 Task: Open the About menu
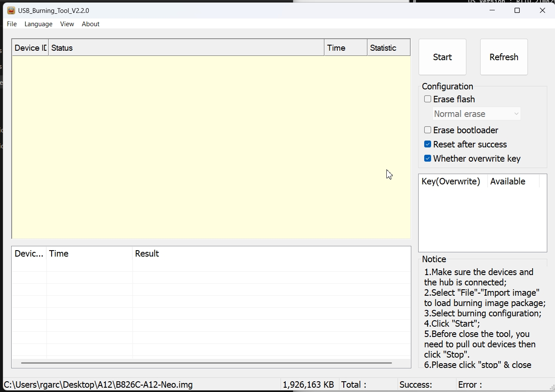90,24
